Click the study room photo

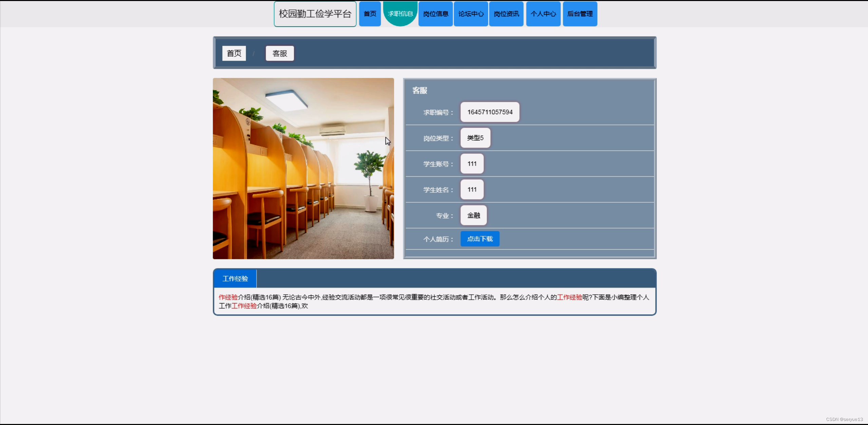click(x=303, y=169)
